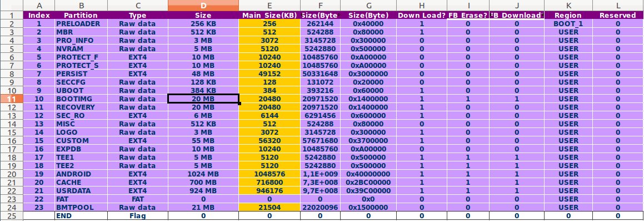Select the USRDATA partition cell
The height and width of the screenshot is (221, 644).
pos(81,190)
